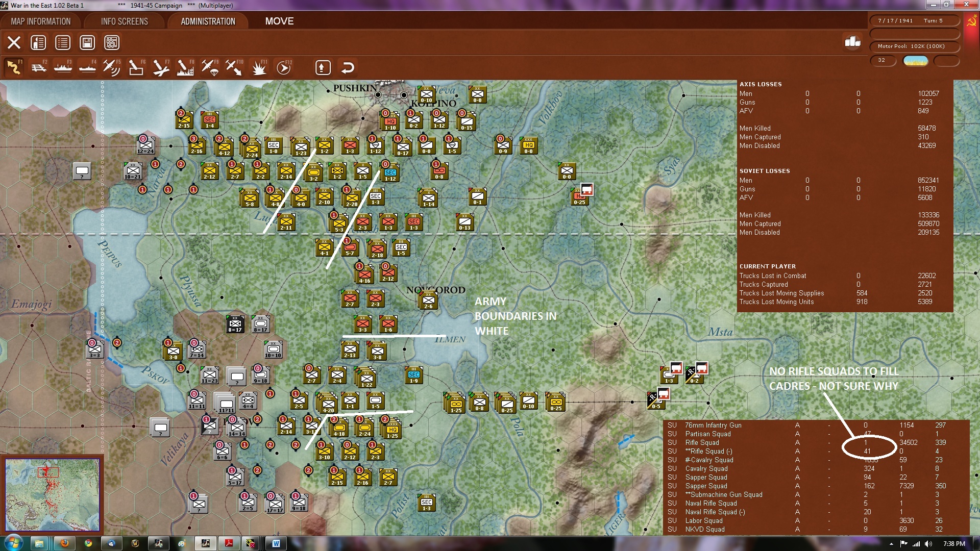
Task: Select the F9 air transport mode icon
Action: (x=210, y=67)
